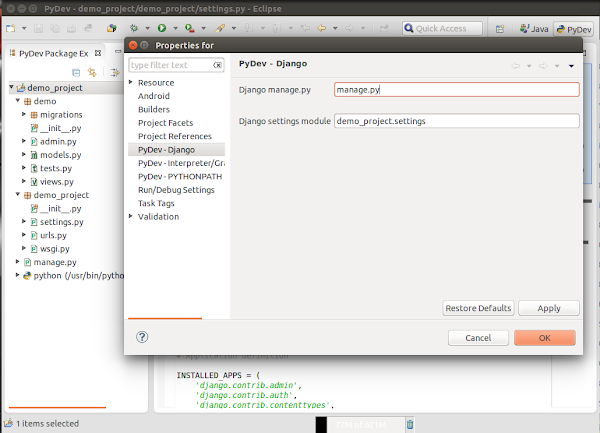Open the New wizard dropdown arrow
Image resolution: width=600 pixels, height=433 pixels.
24,28
